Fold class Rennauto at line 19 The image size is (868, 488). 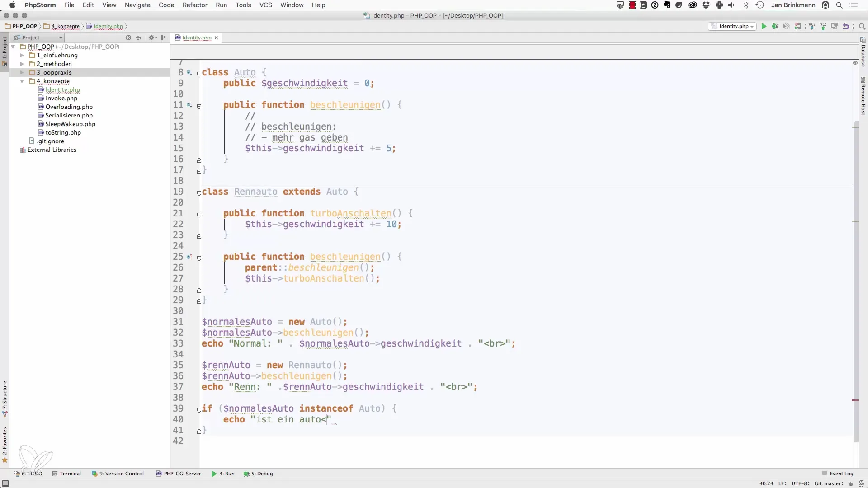tap(199, 193)
